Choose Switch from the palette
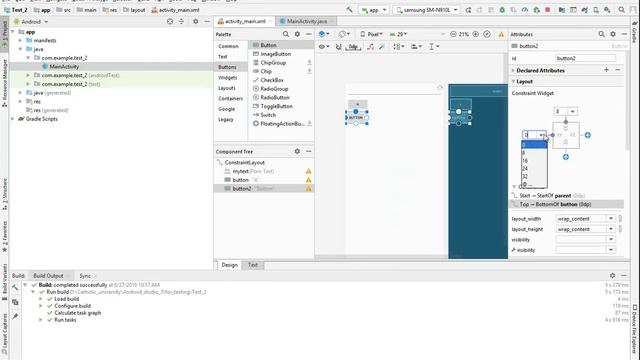 click(268, 115)
